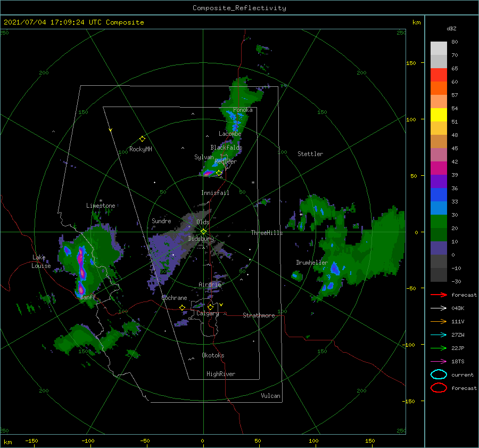Image resolution: width=479 pixels, height=448 pixels.
Task: Click the Cochrane city label
Action: [x=174, y=298]
